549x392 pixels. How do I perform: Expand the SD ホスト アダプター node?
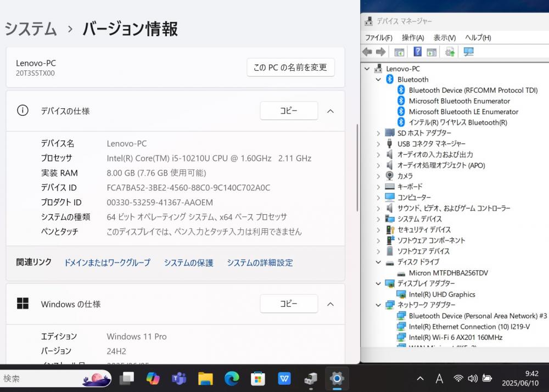click(378, 133)
